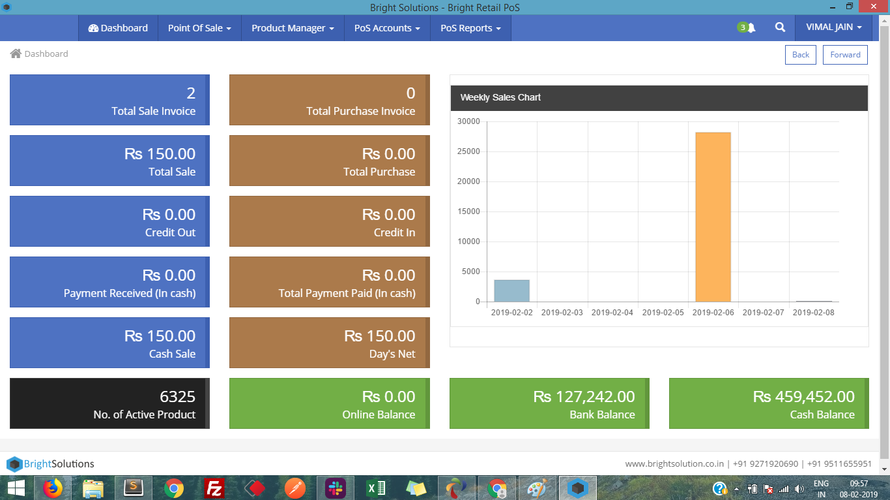Click the www.brightsolution.co.in footer text
The image size is (890, 500).
click(674, 464)
